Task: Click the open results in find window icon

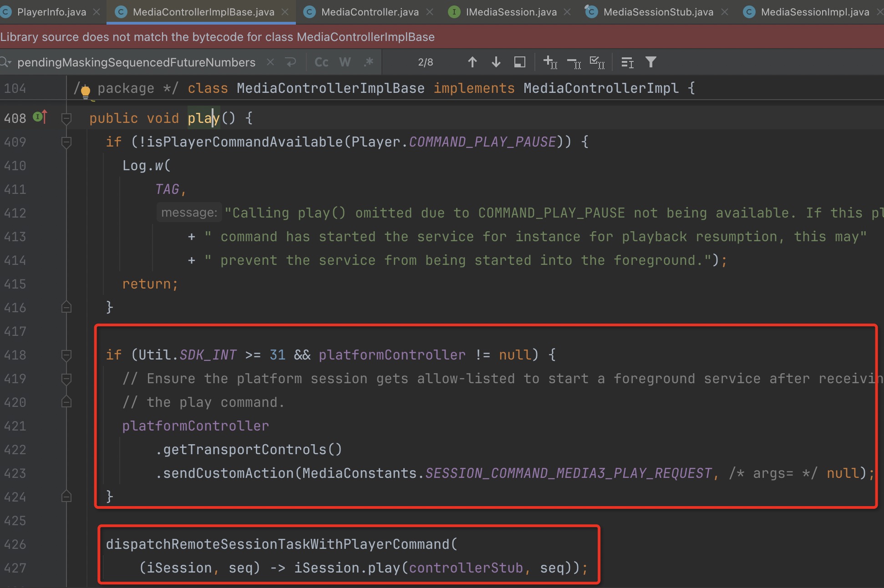Action: 519,62
